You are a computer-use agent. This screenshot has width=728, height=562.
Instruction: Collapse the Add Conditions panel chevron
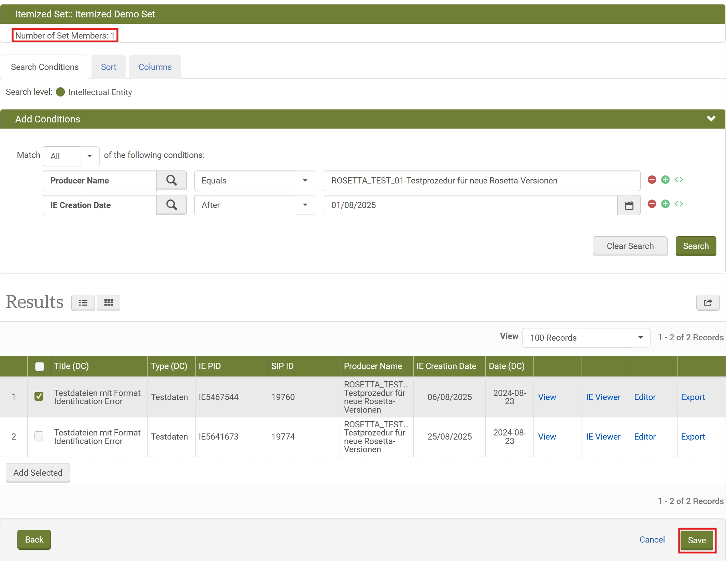tap(711, 119)
